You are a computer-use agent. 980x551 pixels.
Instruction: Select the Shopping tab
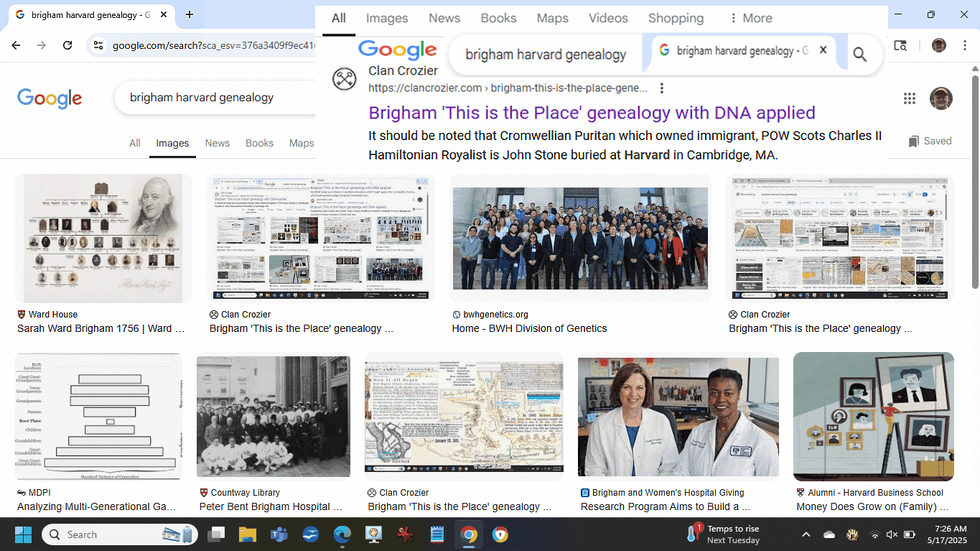(676, 19)
